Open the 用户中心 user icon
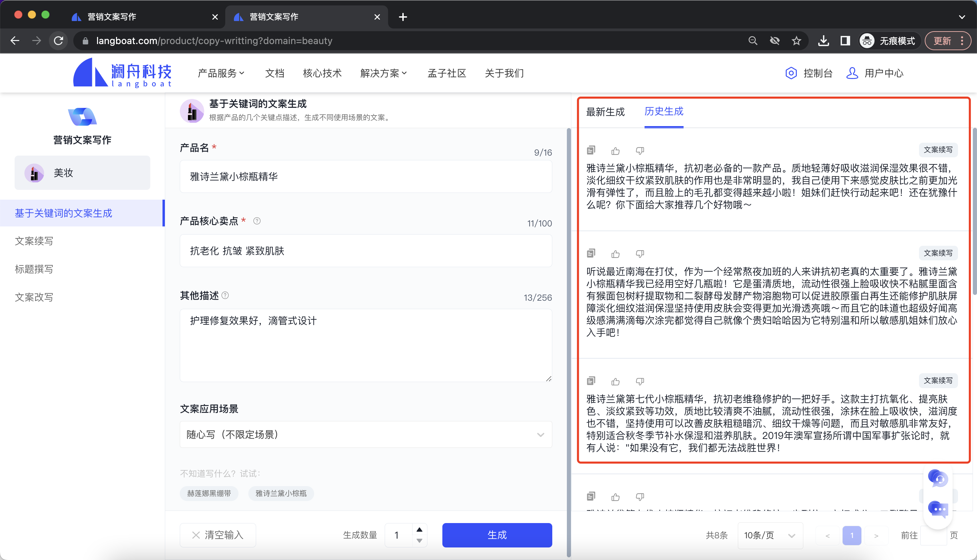Image resolution: width=977 pixels, height=560 pixels. click(852, 73)
